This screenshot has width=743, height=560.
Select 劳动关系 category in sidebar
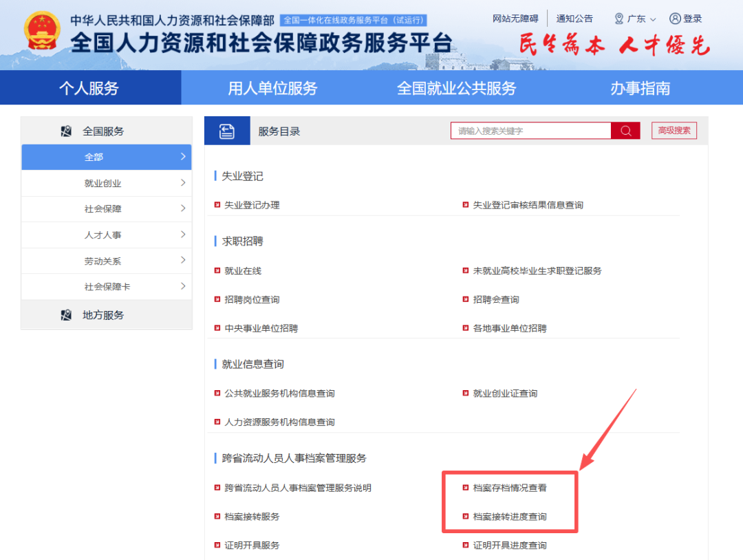click(107, 261)
